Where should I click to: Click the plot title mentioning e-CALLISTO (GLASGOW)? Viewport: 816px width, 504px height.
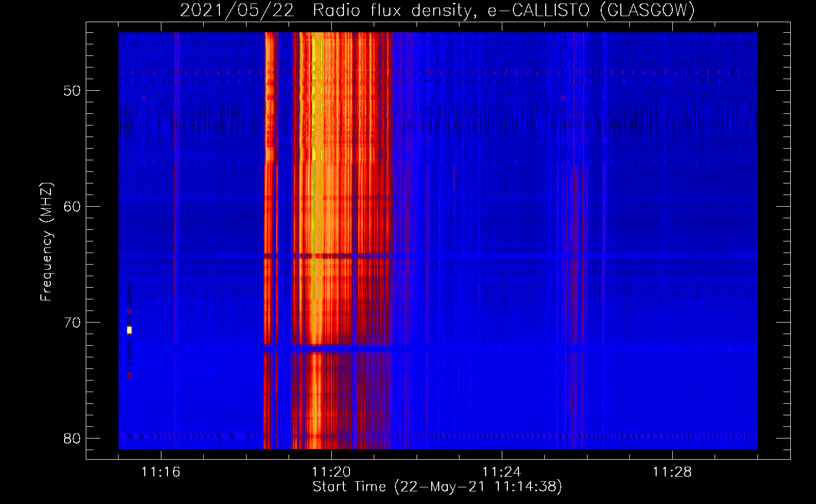click(437, 11)
